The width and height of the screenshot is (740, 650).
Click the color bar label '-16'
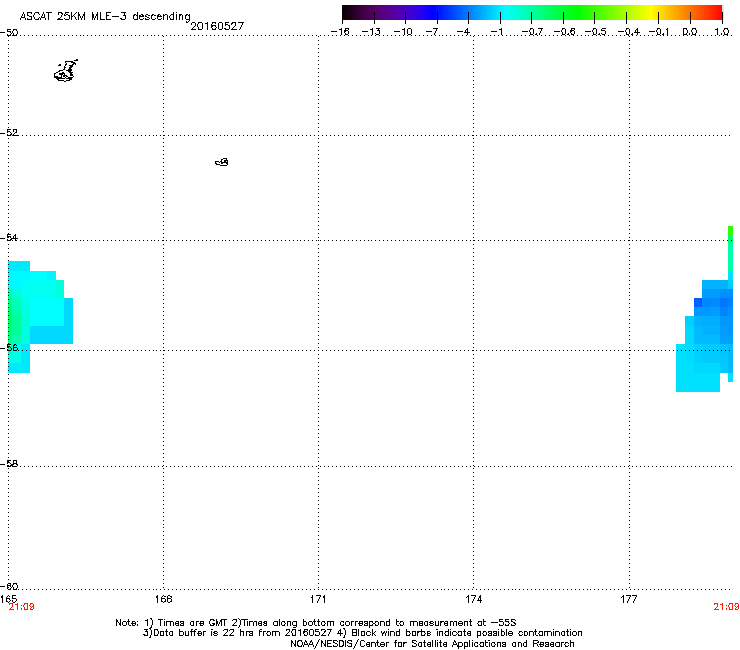pos(340,32)
